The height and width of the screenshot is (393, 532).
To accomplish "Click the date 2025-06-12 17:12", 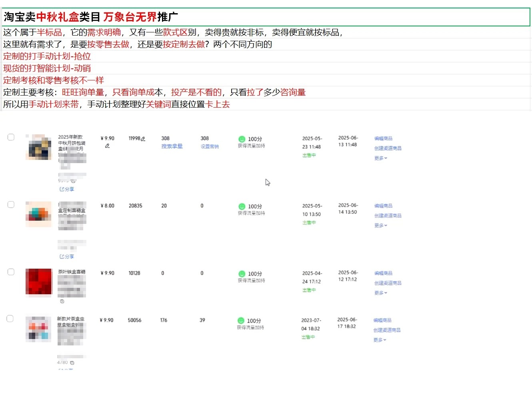I will [348, 276].
